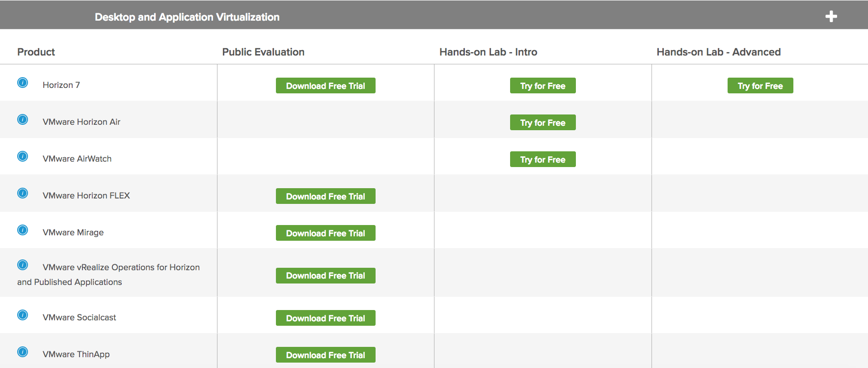Click the Hands-on Lab - Intro header
868x368 pixels.
click(488, 52)
